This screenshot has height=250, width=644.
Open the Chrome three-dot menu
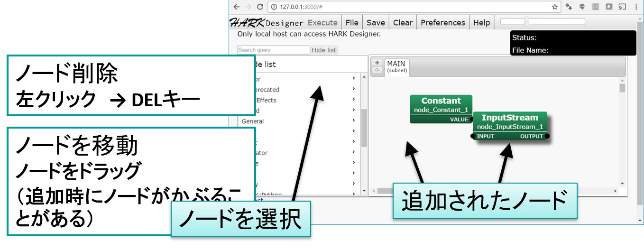tap(635, 7)
